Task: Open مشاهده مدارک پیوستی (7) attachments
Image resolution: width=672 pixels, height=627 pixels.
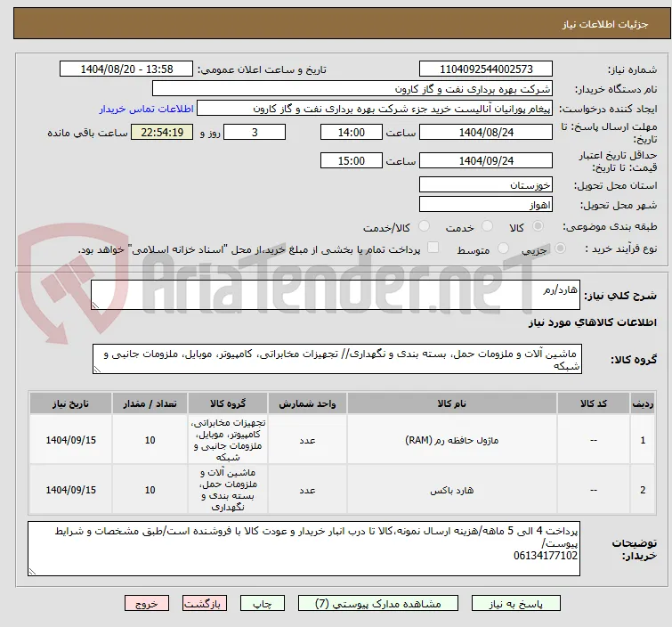Action: [378, 604]
